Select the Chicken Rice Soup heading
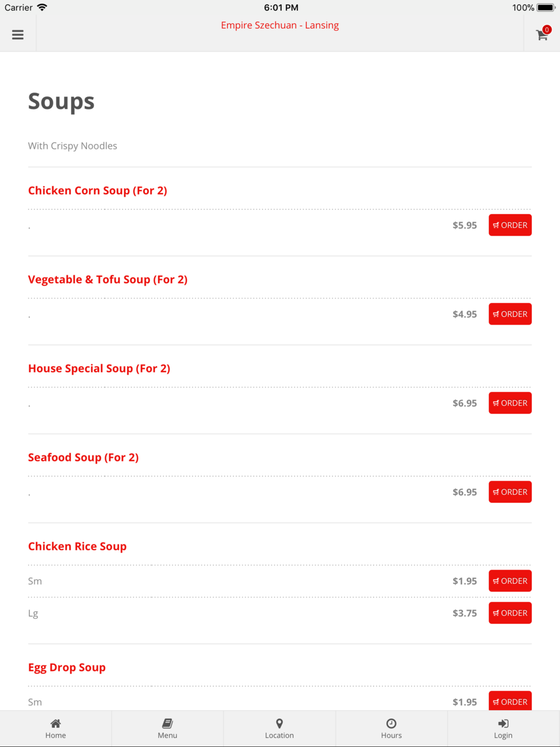 click(x=77, y=547)
